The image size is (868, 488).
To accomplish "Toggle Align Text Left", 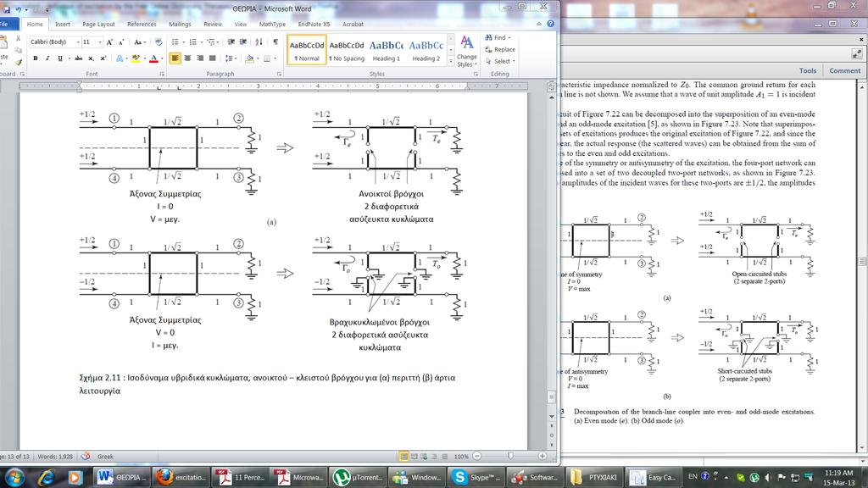I will coord(175,58).
